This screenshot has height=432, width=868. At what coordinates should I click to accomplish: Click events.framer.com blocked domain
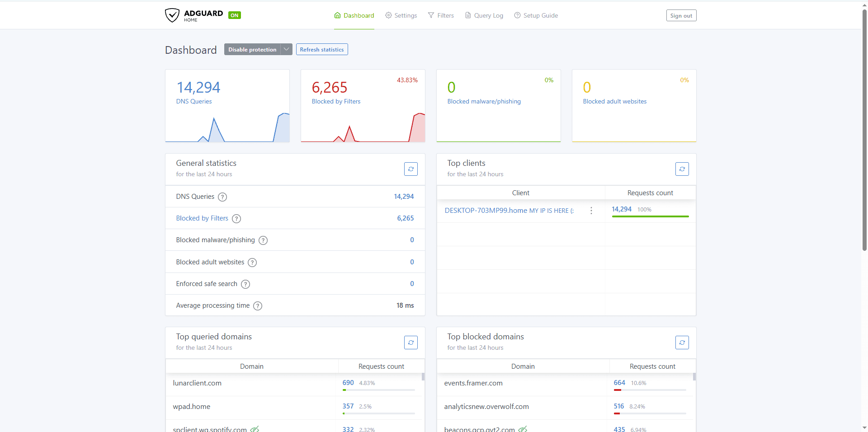tap(473, 383)
